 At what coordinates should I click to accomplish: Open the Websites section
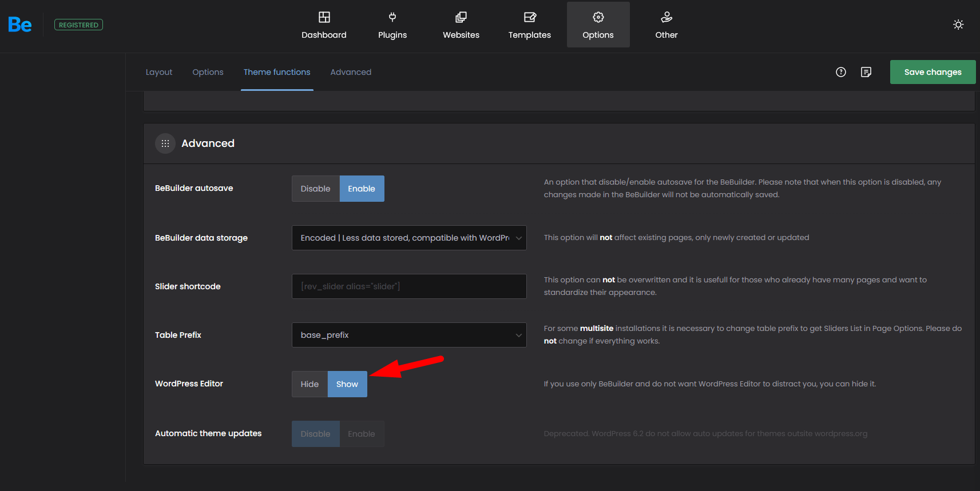coord(461,25)
